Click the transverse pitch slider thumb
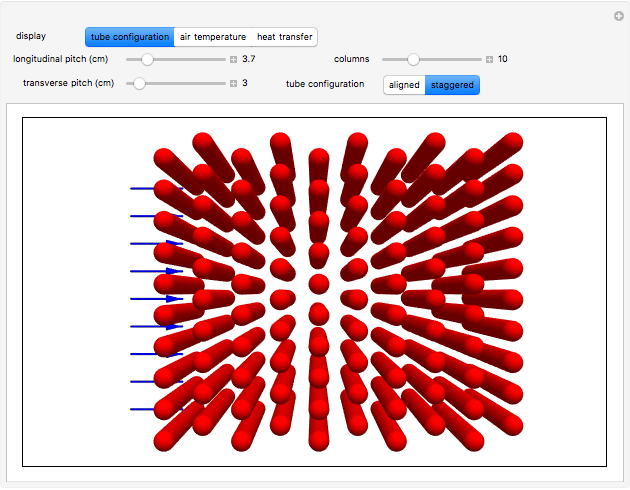Viewport: 630px width, 490px height. (140, 84)
